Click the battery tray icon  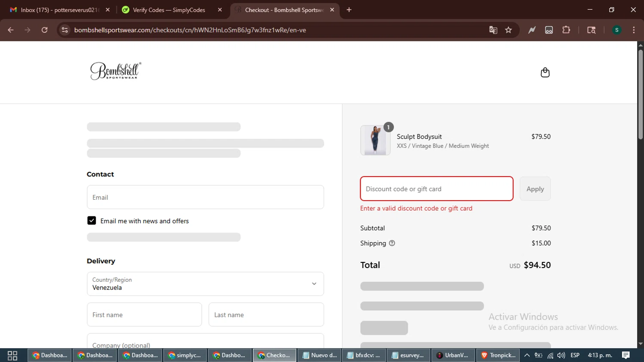pos(538,356)
